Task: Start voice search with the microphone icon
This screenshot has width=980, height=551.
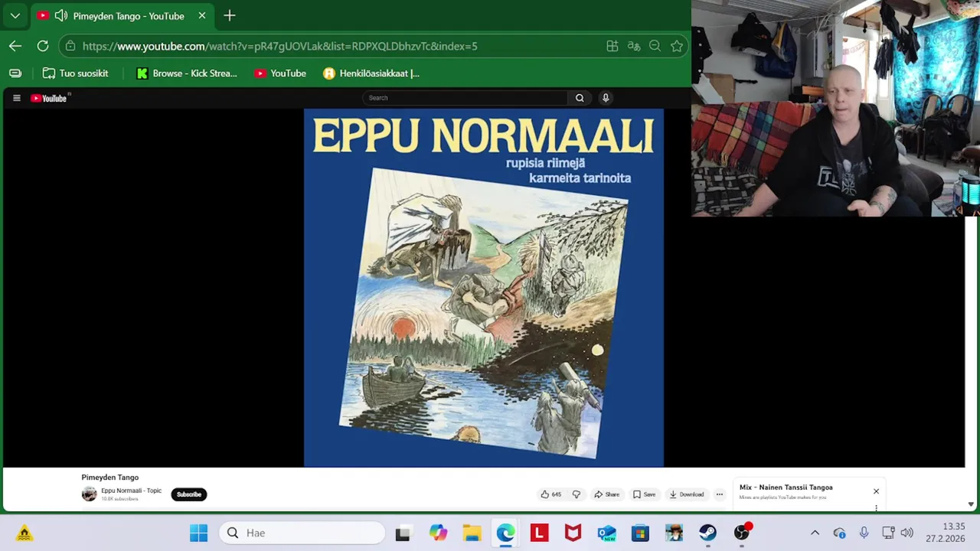Action: tap(606, 98)
